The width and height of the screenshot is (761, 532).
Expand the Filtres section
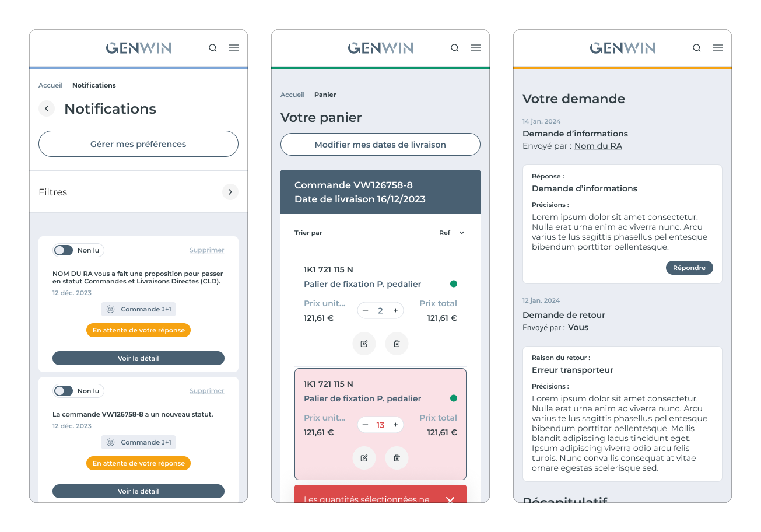coord(230,192)
